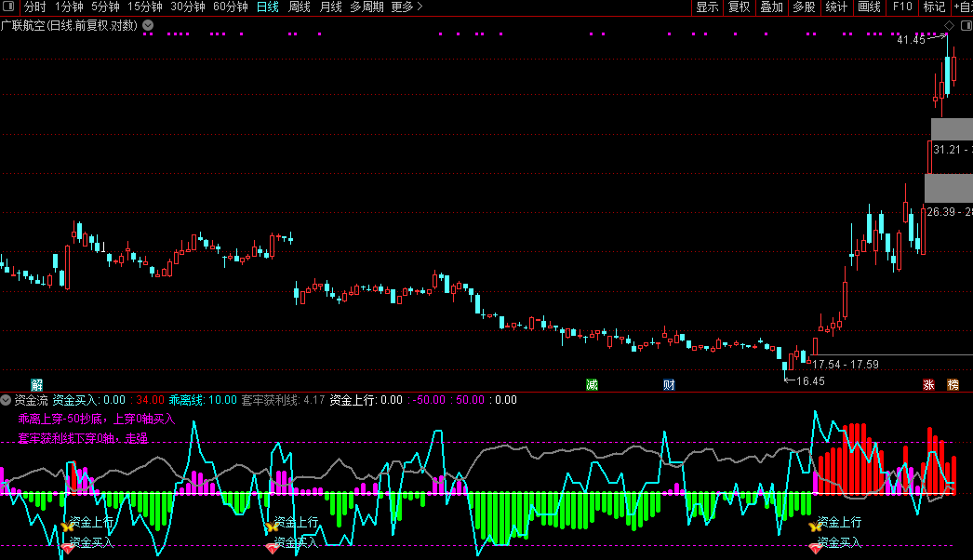The image size is (973, 560).
Task: Open 复权 price adjustment option
Action: click(739, 7)
